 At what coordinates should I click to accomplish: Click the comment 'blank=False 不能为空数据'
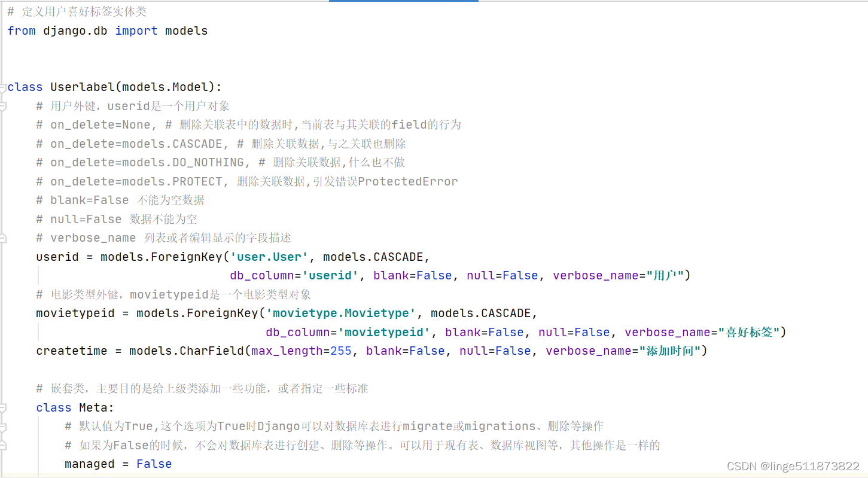120,200
